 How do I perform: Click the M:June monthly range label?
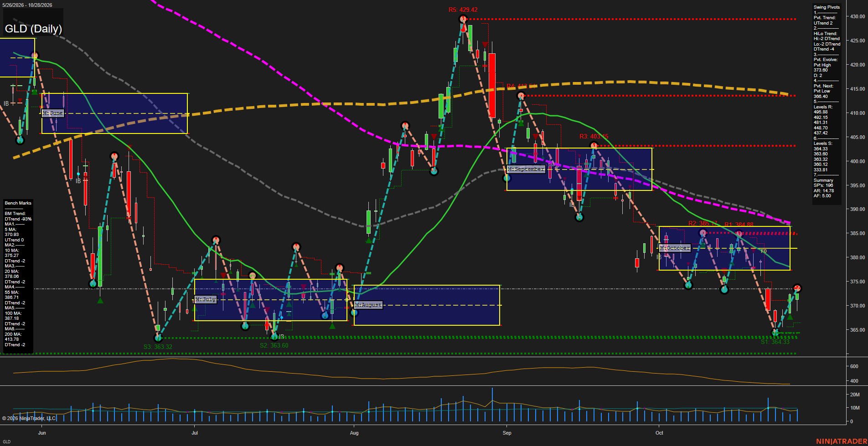53,113
